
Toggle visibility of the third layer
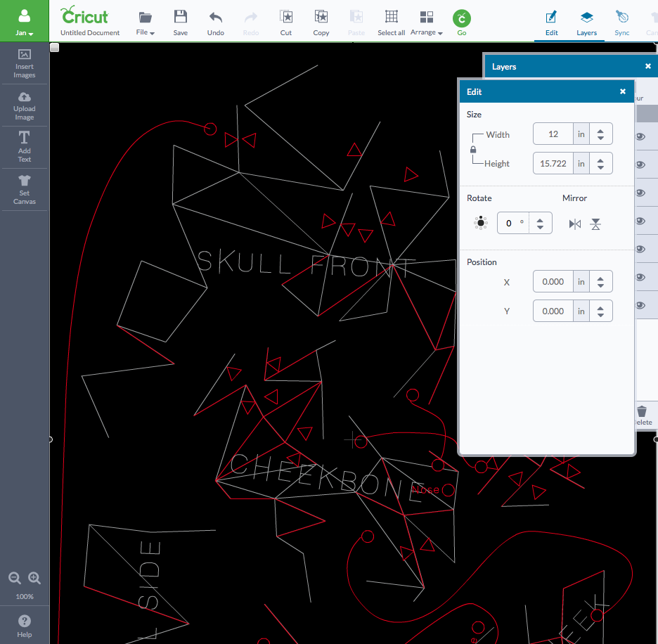tap(640, 193)
